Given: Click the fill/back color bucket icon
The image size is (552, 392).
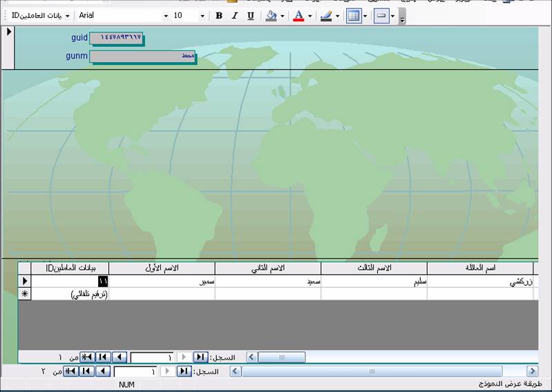Looking at the screenshot, I should 271,16.
